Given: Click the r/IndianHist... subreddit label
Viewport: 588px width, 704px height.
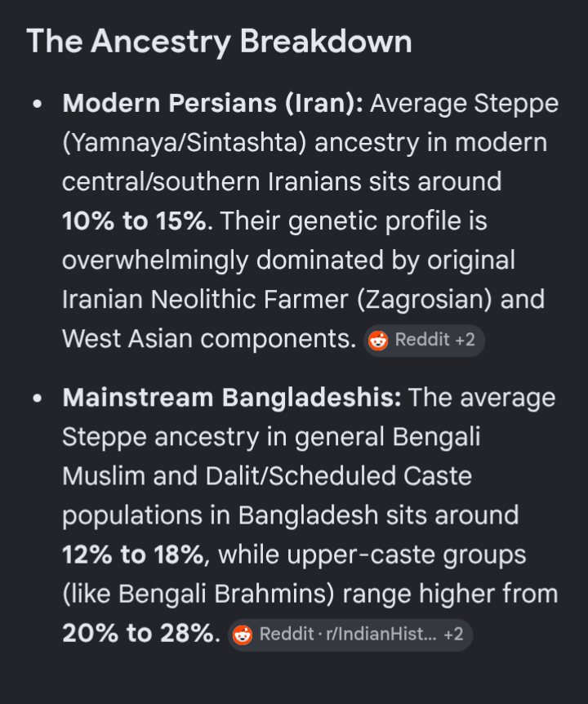Looking at the screenshot, I should (x=381, y=635).
